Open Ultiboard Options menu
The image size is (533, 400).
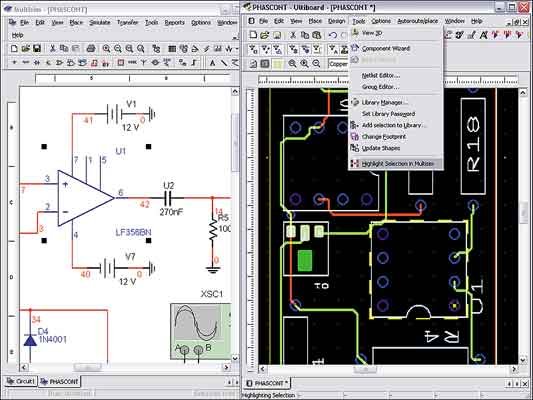[x=381, y=21]
